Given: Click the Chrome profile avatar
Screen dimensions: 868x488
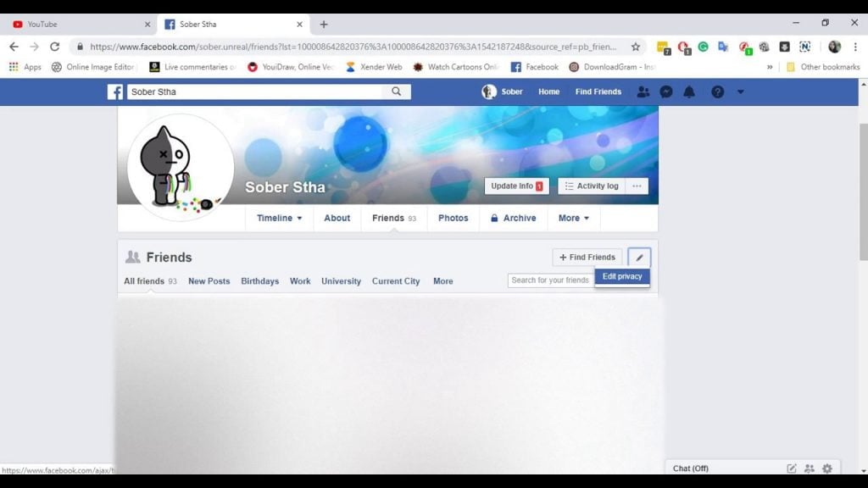Looking at the screenshot, I should pyautogui.click(x=834, y=47).
